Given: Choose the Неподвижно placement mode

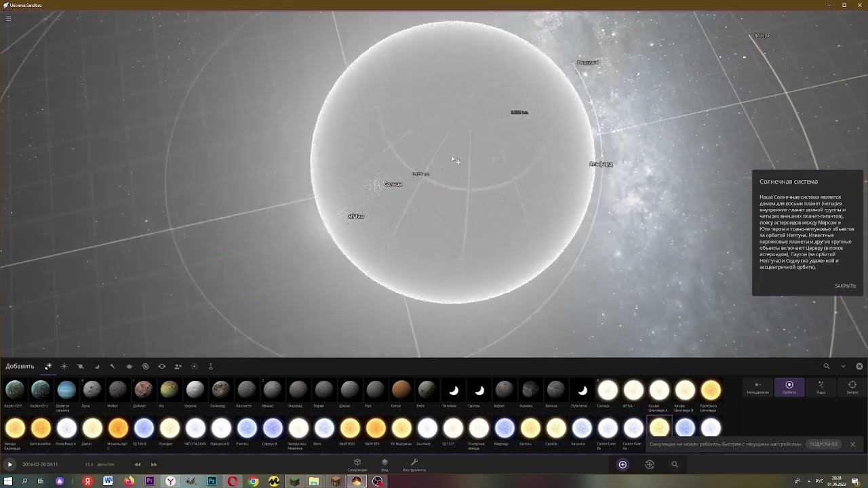Looking at the screenshot, I should coord(758,387).
